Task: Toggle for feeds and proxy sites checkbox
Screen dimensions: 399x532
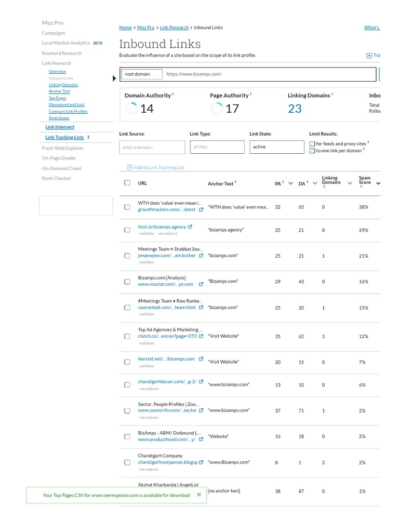Action: point(312,144)
